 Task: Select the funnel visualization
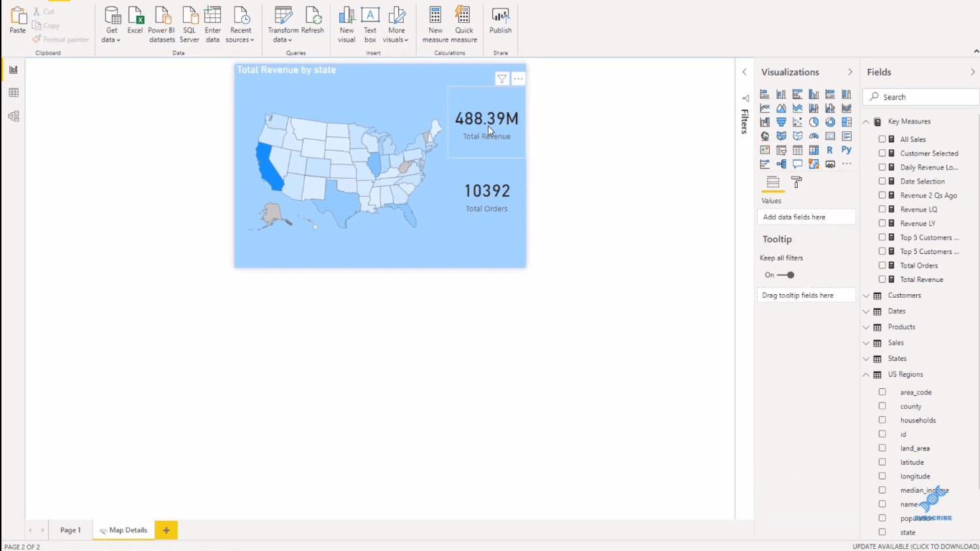pyautogui.click(x=781, y=122)
